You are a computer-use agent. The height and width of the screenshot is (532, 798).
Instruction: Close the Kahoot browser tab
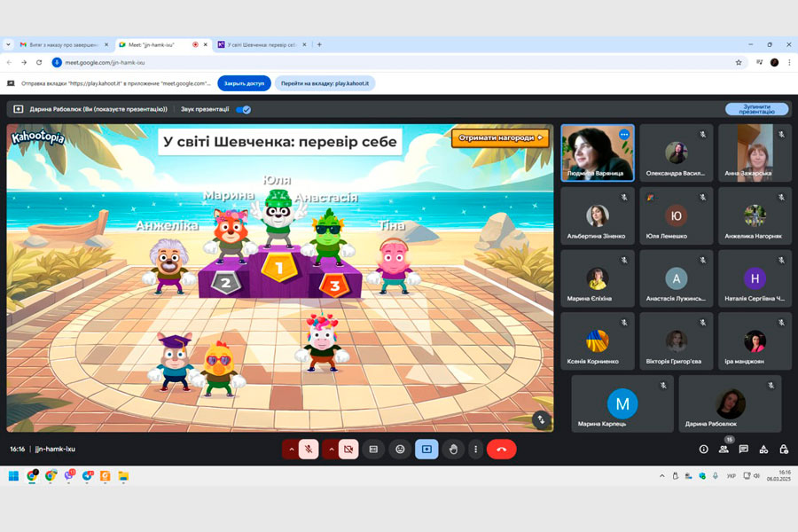click(x=304, y=45)
